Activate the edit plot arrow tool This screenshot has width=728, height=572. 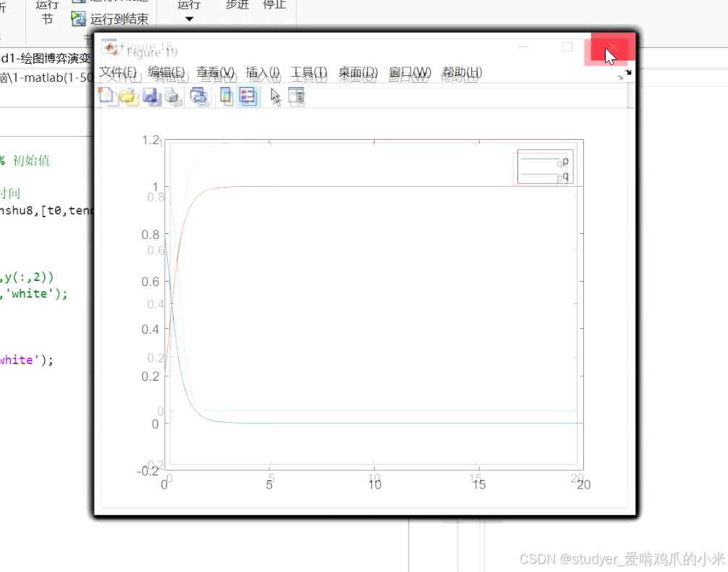[x=276, y=96]
